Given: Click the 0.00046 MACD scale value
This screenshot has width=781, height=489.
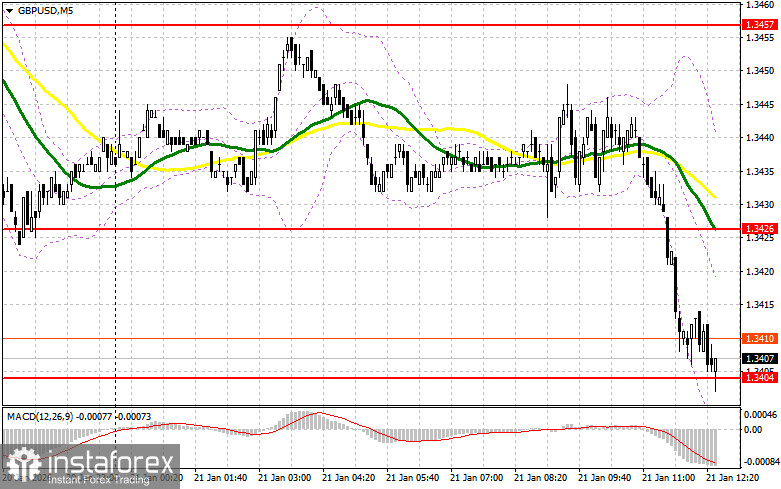Looking at the screenshot, I should (x=760, y=414).
